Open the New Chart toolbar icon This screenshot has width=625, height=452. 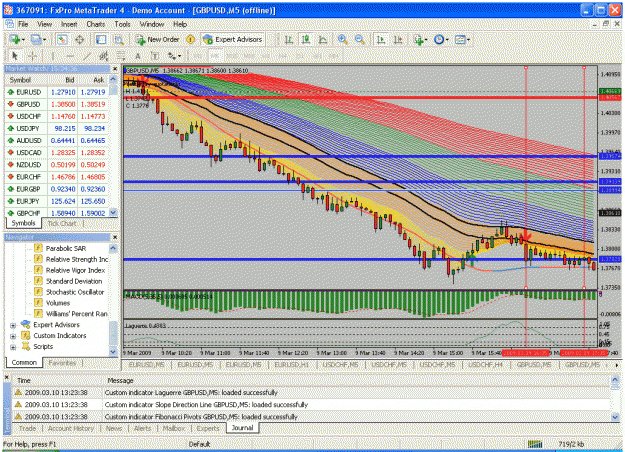(x=16, y=39)
